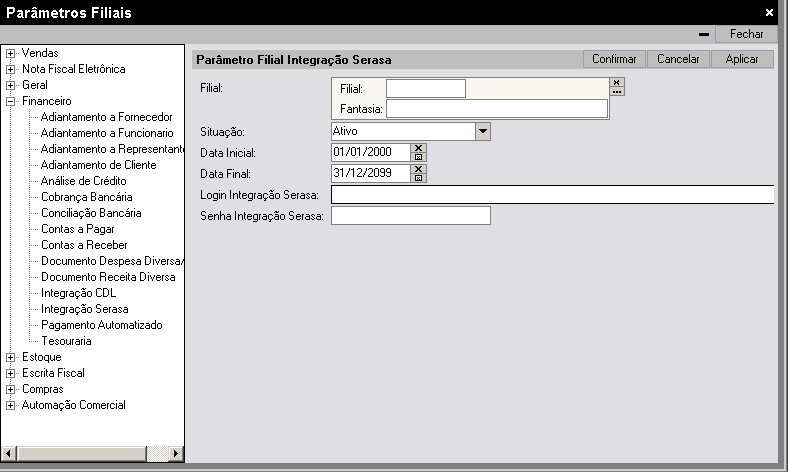Expand the Automação Comercial tree node

tap(10, 406)
